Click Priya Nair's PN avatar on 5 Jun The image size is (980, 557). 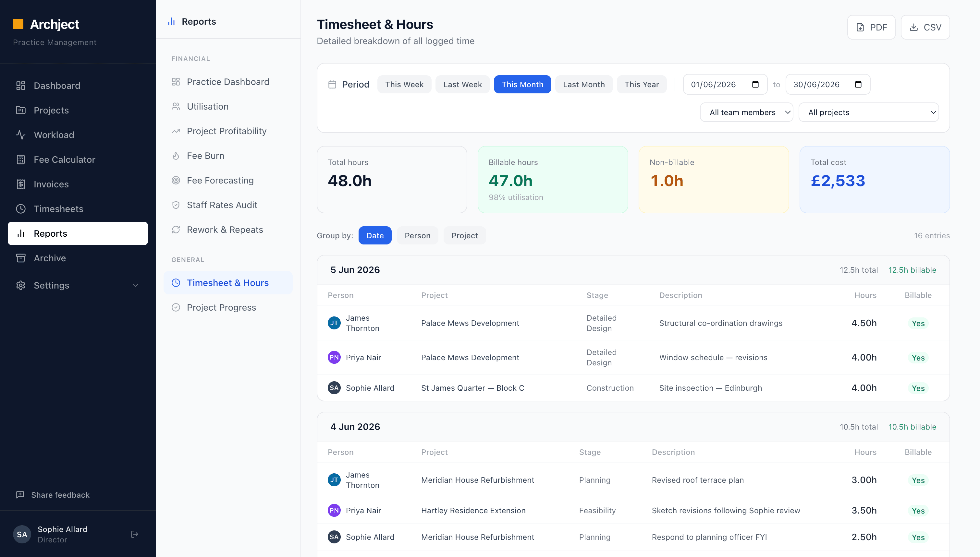coord(334,357)
